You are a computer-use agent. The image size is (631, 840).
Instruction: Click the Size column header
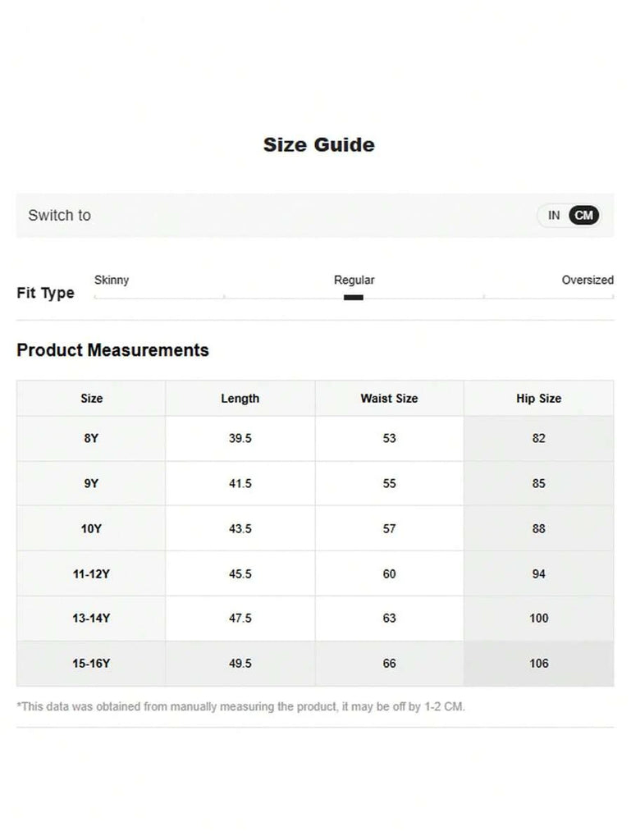coord(92,399)
